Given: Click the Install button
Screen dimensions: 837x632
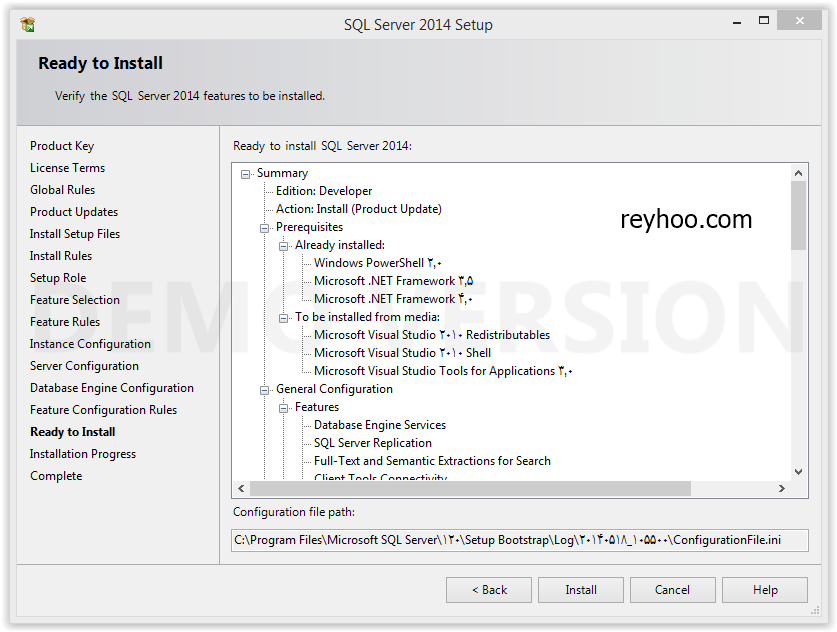Looking at the screenshot, I should point(581,590).
